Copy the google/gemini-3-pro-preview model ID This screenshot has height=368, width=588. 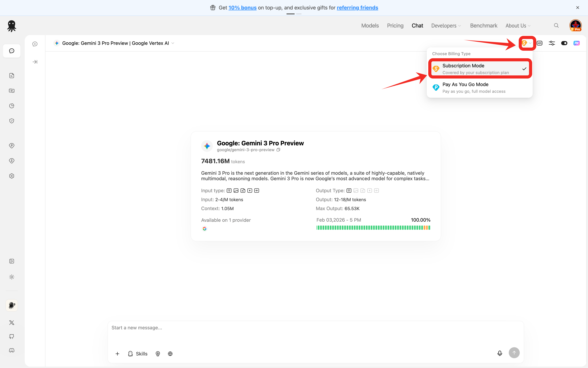click(x=278, y=150)
